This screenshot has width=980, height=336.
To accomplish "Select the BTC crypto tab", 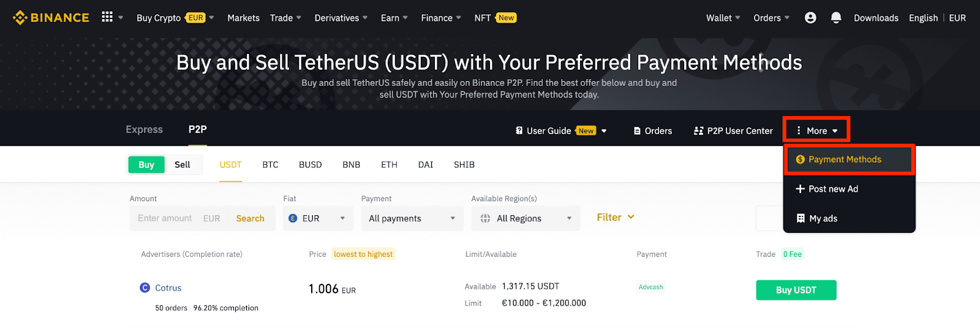I will 270,164.
